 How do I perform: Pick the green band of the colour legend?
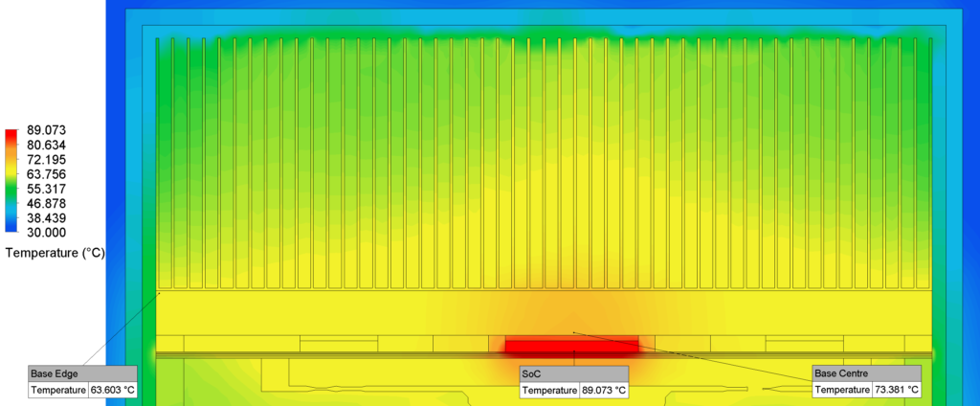[x=11, y=196]
